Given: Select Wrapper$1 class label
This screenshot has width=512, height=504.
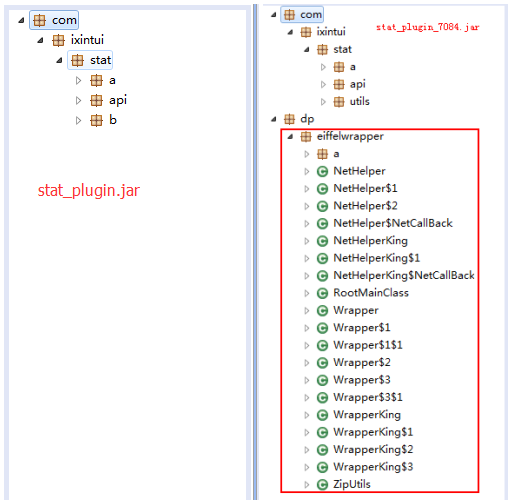Looking at the screenshot, I should [362, 328].
